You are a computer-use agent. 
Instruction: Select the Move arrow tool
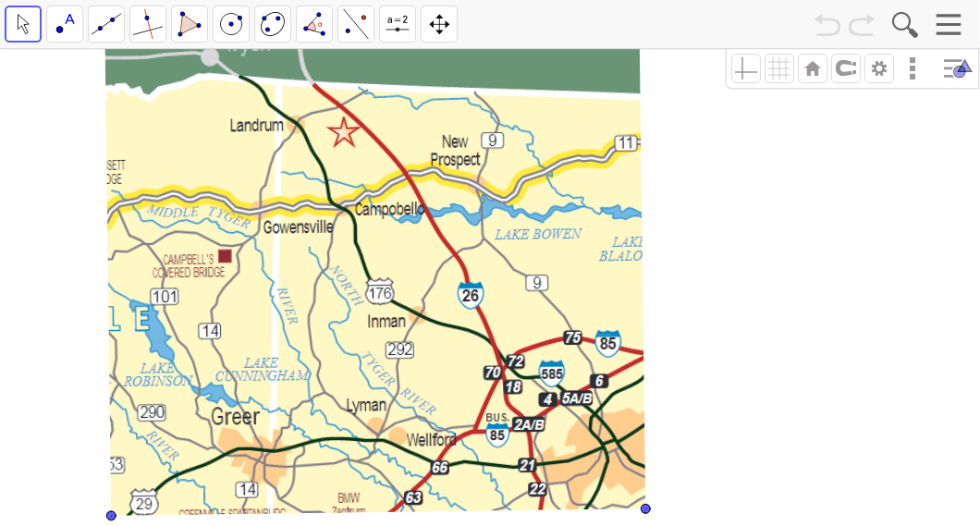tap(23, 24)
